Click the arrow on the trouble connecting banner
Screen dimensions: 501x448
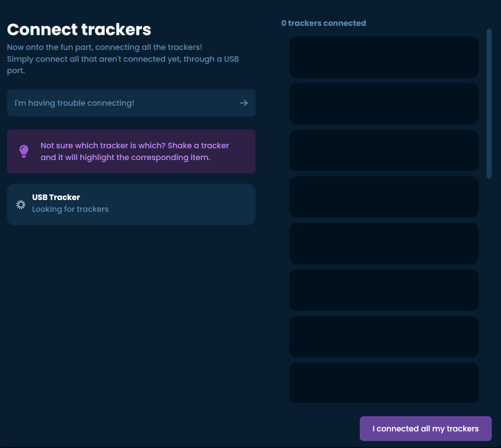(x=244, y=103)
